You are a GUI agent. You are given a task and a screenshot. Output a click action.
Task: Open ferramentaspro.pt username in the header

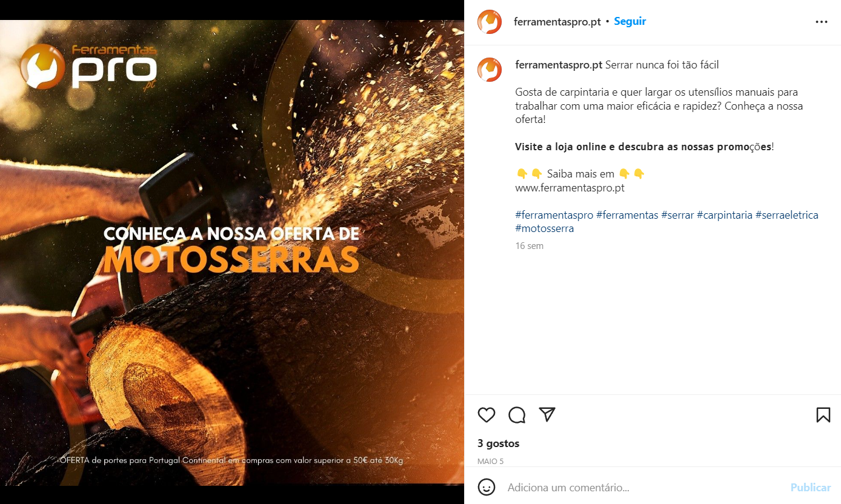tap(557, 22)
